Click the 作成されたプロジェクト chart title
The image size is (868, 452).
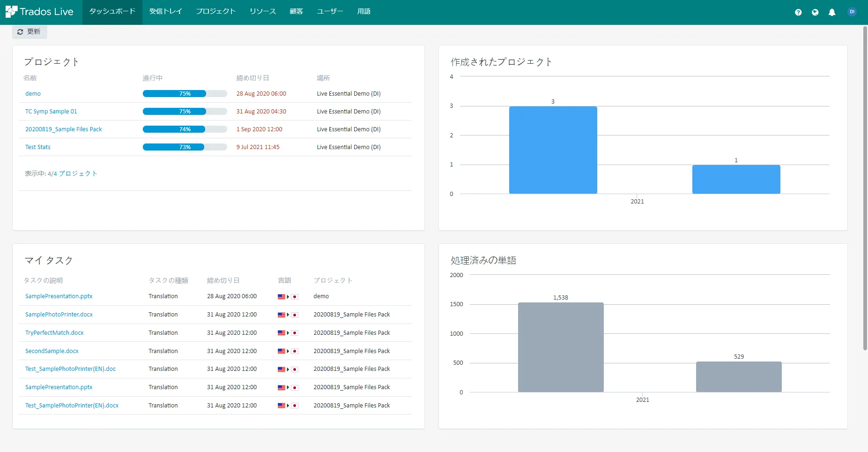coord(501,62)
